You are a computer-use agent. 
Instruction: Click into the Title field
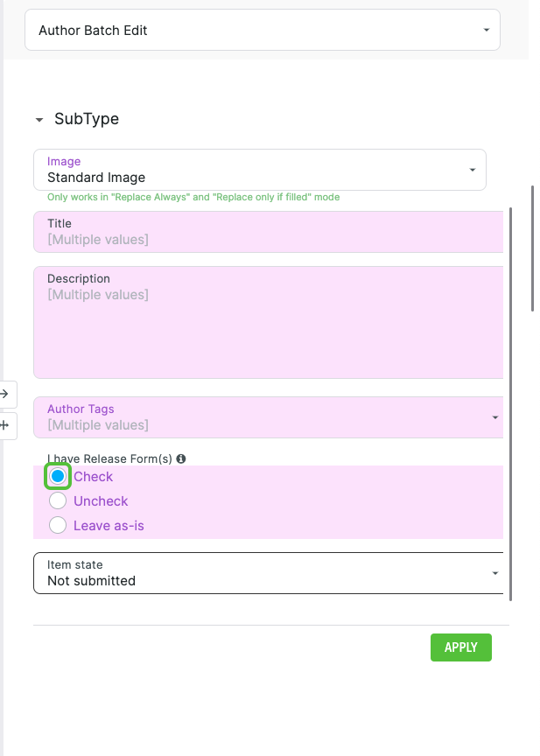pos(268,232)
